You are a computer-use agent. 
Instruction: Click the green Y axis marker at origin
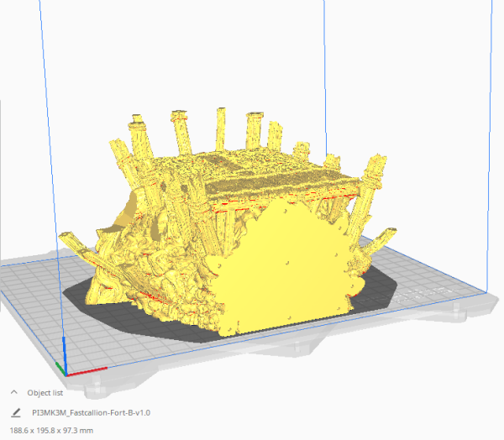coord(58,366)
